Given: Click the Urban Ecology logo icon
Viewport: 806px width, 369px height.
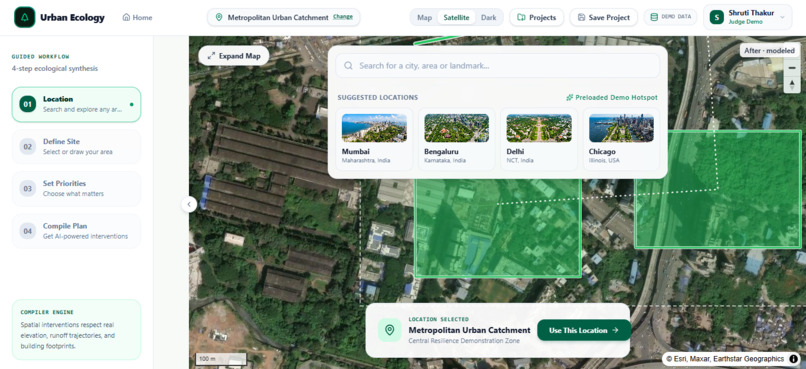Looking at the screenshot, I should click(x=24, y=17).
